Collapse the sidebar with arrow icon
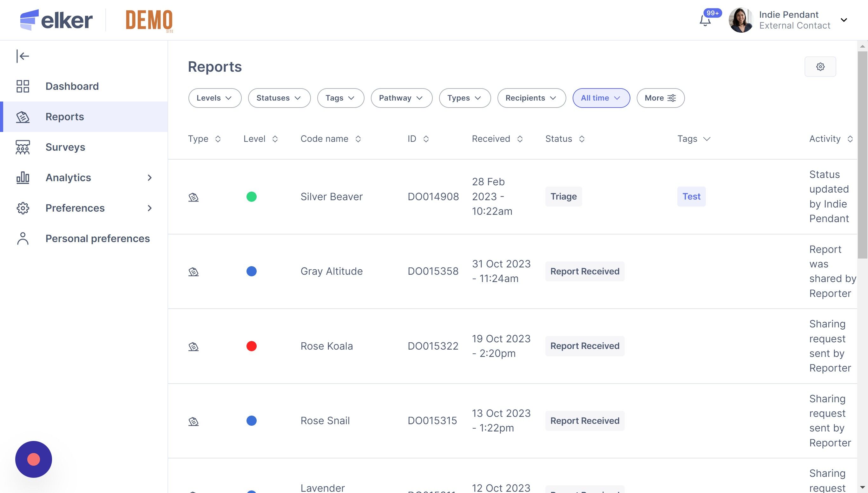 [x=23, y=56]
